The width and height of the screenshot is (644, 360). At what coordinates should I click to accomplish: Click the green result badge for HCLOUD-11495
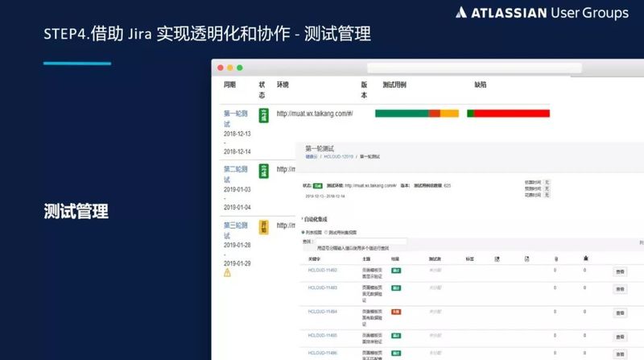point(396,336)
